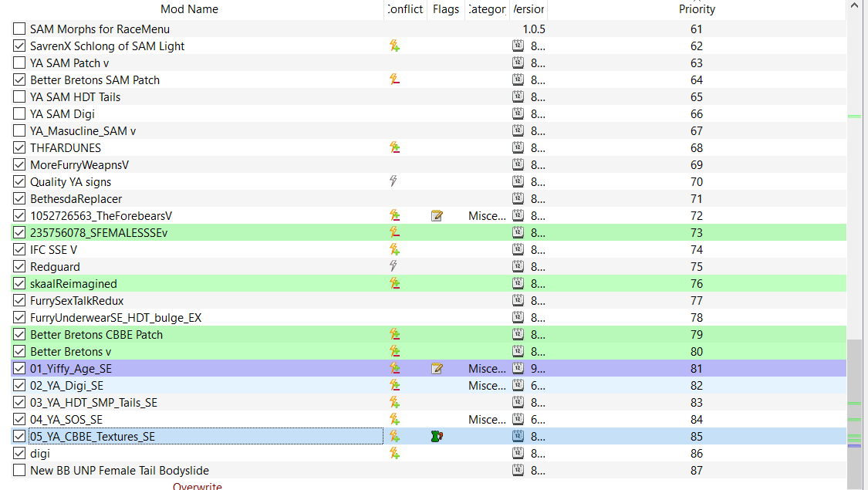
Task: Sort by Flags column header
Action: pyautogui.click(x=446, y=8)
